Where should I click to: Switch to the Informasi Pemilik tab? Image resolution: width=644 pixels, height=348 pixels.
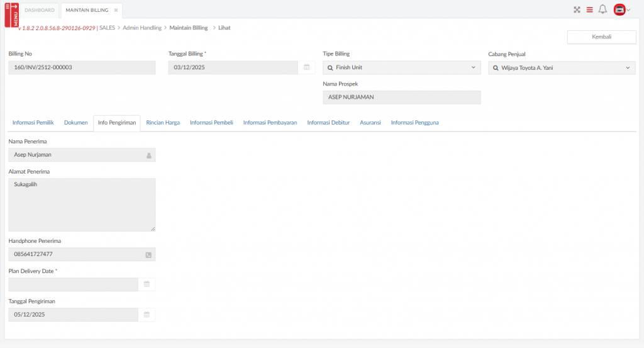coord(33,123)
